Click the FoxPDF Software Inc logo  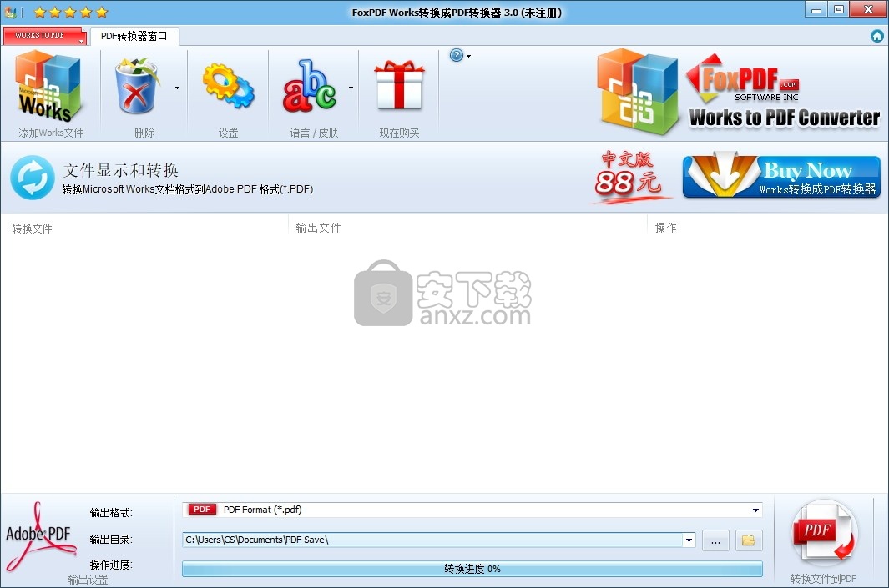pyautogui.click(x=743, y=79)
